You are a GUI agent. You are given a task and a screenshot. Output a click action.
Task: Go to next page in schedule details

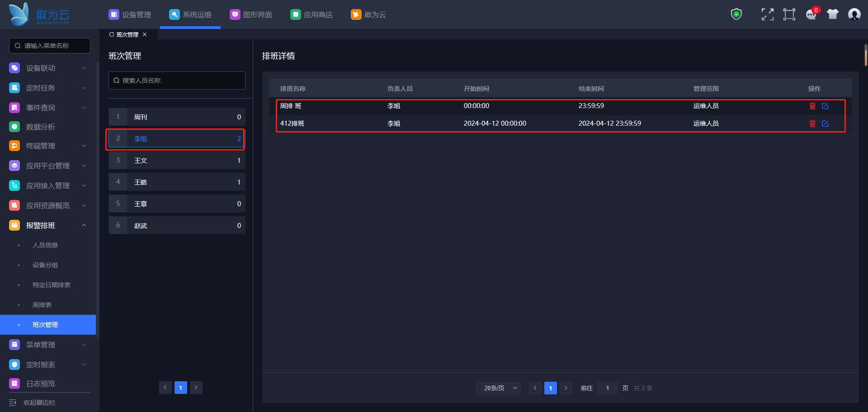566,388
